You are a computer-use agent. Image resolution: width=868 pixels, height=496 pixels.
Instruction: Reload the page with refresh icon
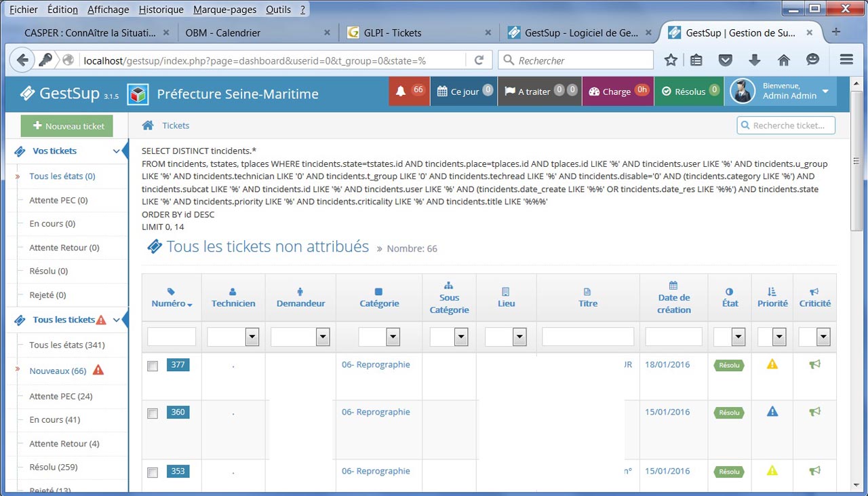pyautogui.click(x=479, y=60)
